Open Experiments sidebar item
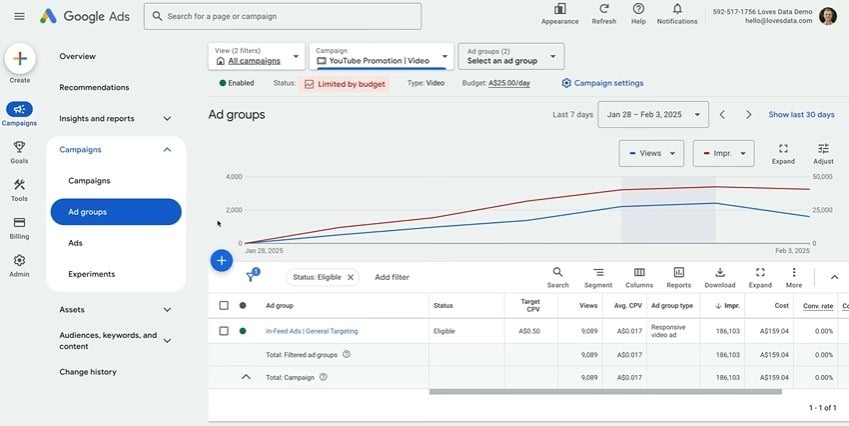 pos(92,274)
